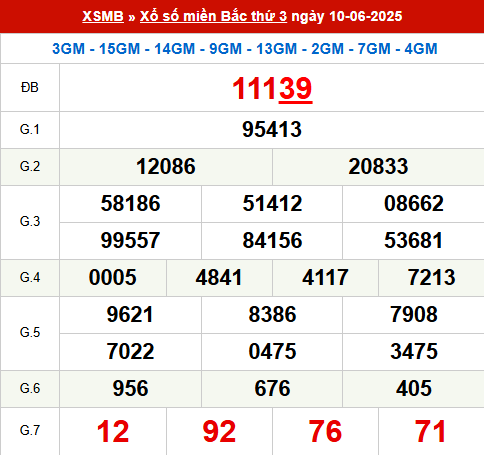Image resolution: width=484 pixels, height=455 pixels.
Task: Select fourth prize number 0005
Action: click(113, 277)
